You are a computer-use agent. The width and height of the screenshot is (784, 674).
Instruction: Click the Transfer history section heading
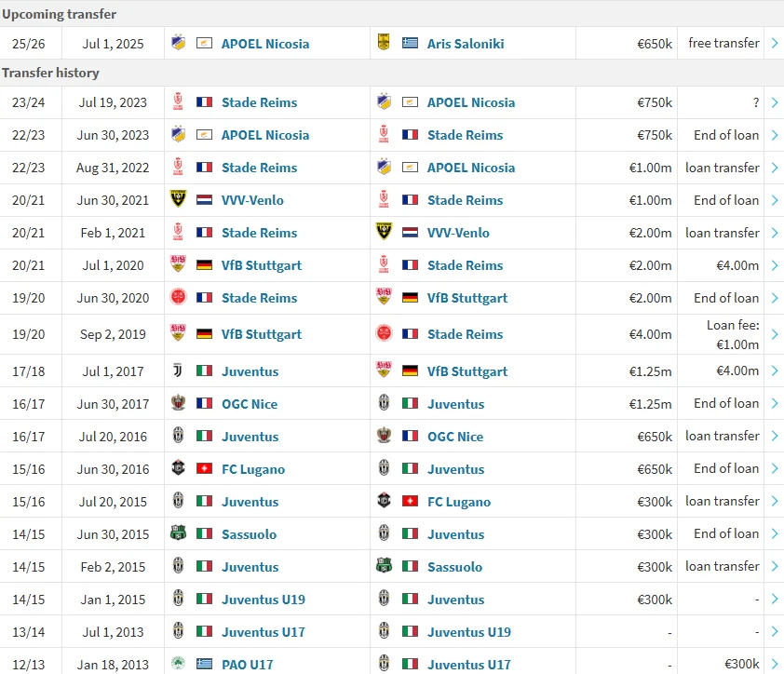[50, 73]
